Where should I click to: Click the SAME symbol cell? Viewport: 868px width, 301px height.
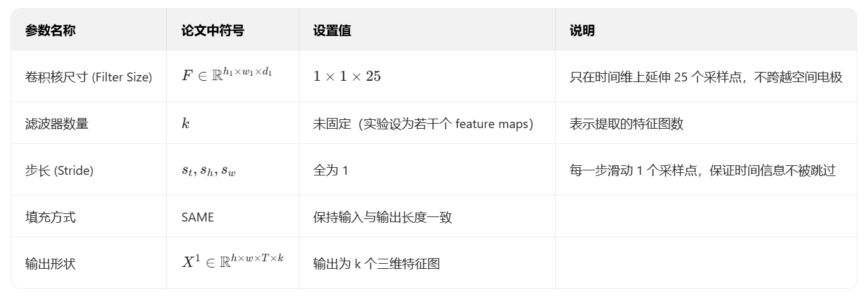click(x=197, y=217)
